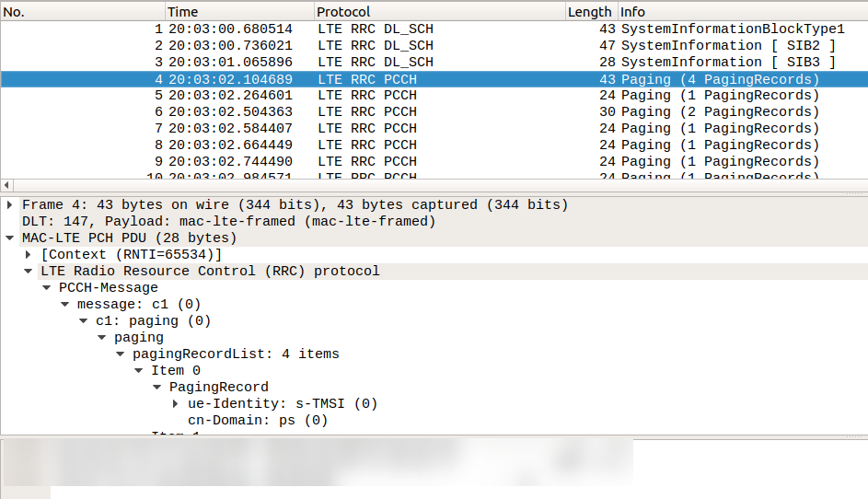Collapse the PCCH-Message tree node

pos(47,287)
